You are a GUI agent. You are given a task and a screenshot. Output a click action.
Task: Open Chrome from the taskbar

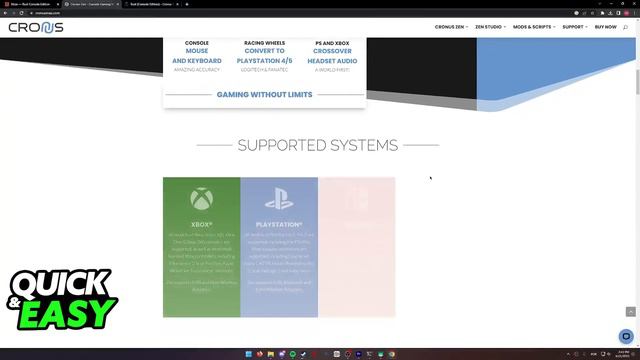pyautogui.click(x=392, y=354)
